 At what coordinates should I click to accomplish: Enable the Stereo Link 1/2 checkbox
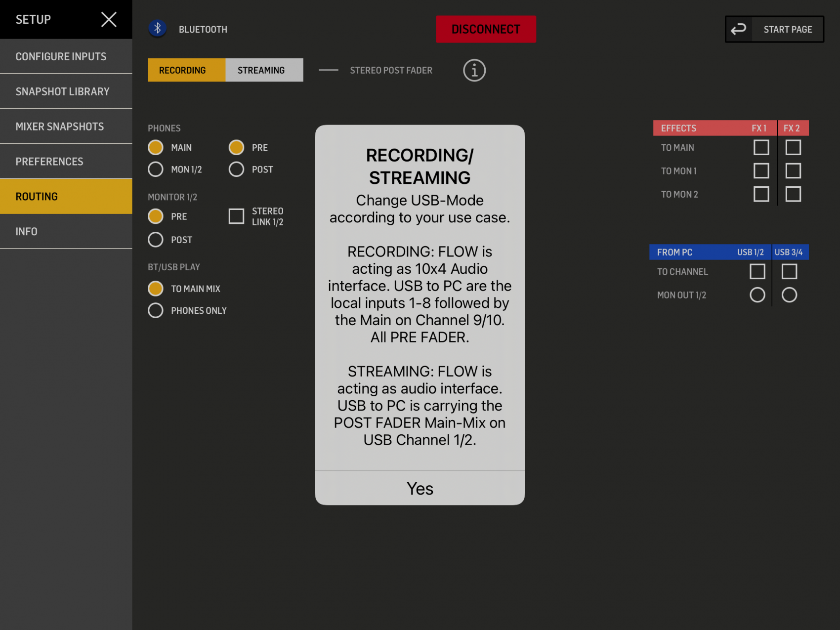click(x=236, y=216)
